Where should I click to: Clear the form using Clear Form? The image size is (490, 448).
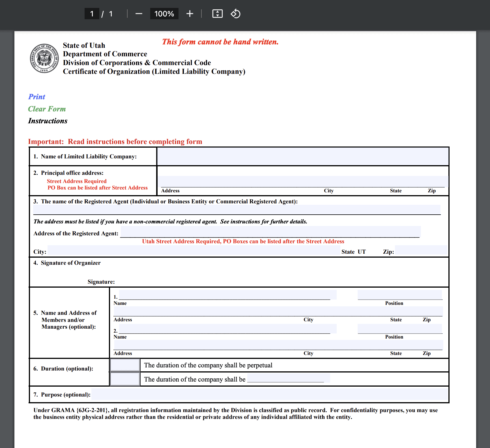coord(47,109)
